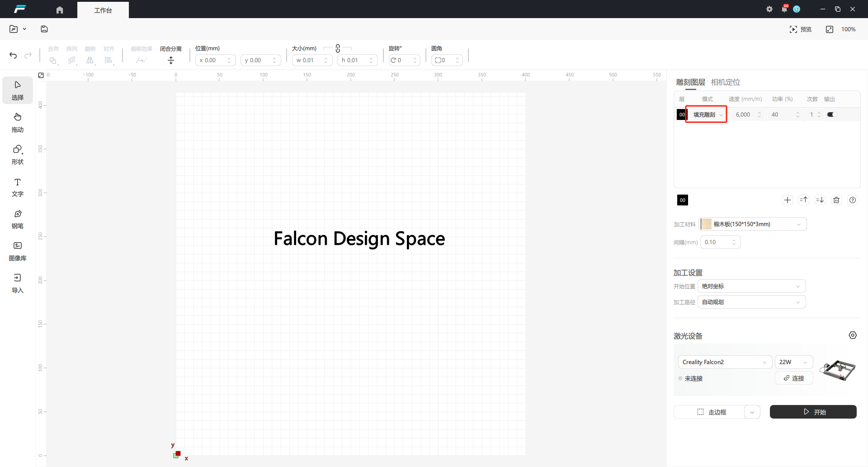This screenshot has width=868, height=467.
Task: Toggle the layer 00 output switch
Action: click(832, 114)
